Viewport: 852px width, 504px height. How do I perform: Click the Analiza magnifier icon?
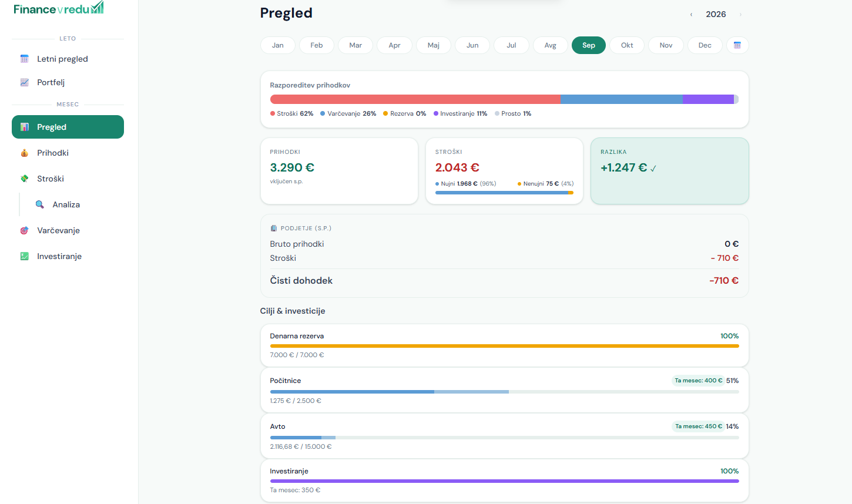pos(40,204)
